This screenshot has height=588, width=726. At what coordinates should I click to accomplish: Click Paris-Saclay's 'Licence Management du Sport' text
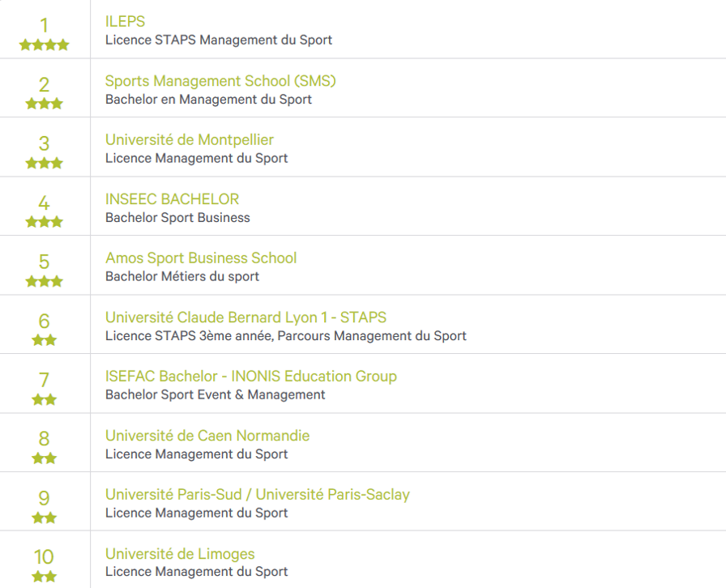196,513
